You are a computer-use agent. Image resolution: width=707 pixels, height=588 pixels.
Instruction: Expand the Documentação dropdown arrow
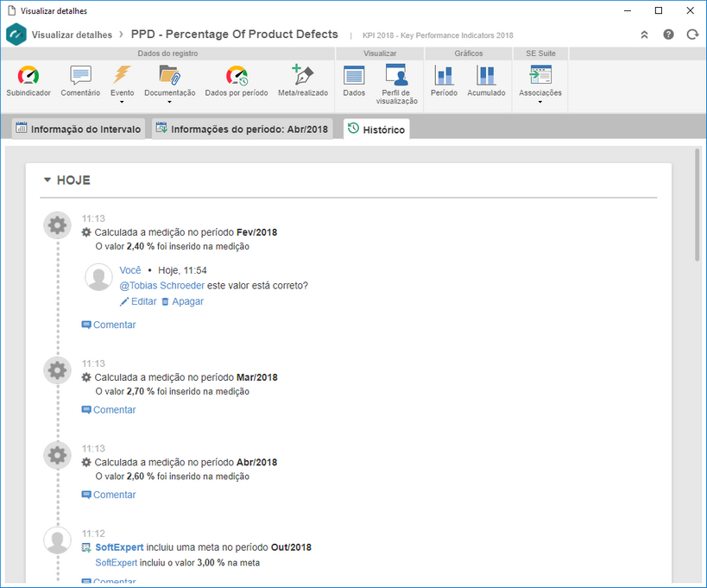169,103
